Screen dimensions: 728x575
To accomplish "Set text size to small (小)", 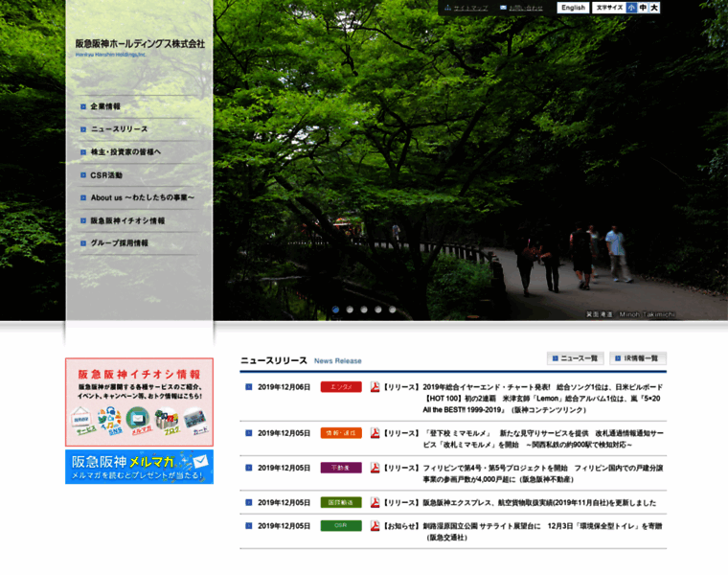I will 631,8.
